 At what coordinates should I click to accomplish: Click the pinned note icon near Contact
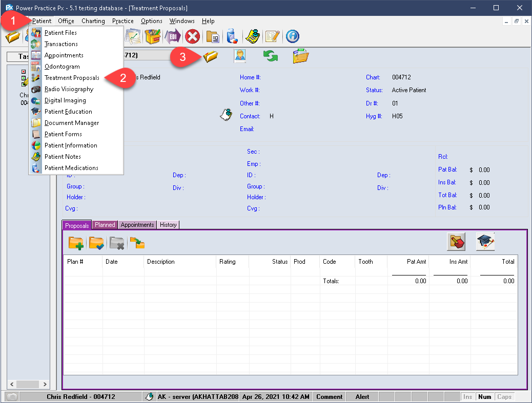tap(226, 115)
